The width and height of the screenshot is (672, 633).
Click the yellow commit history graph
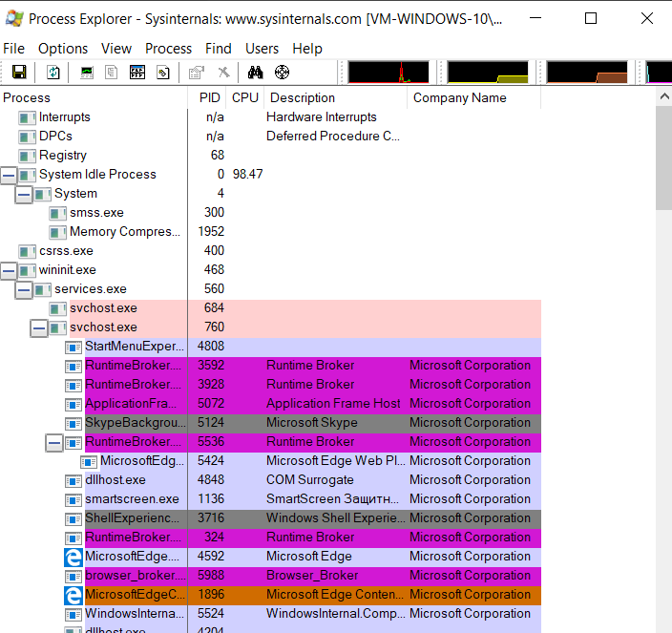pyautogui.click(x=488, y=72)
